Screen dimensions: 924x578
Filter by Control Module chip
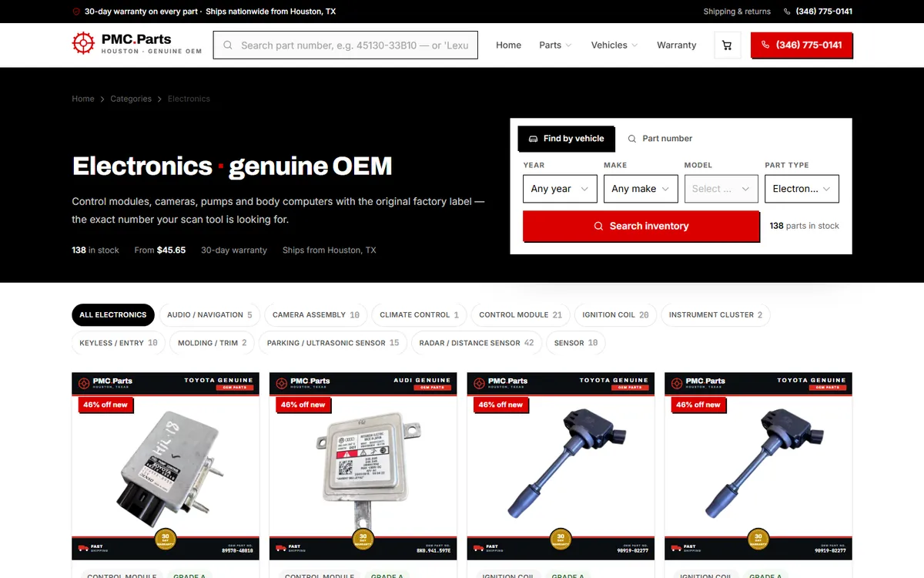521,314
